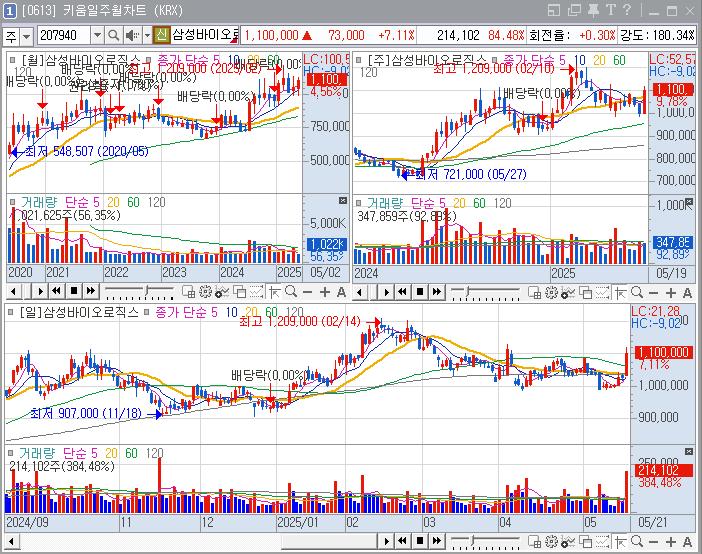Rewind in the daily chart toolbar
The height and width of the screenshot is (554, 702).
402,541
